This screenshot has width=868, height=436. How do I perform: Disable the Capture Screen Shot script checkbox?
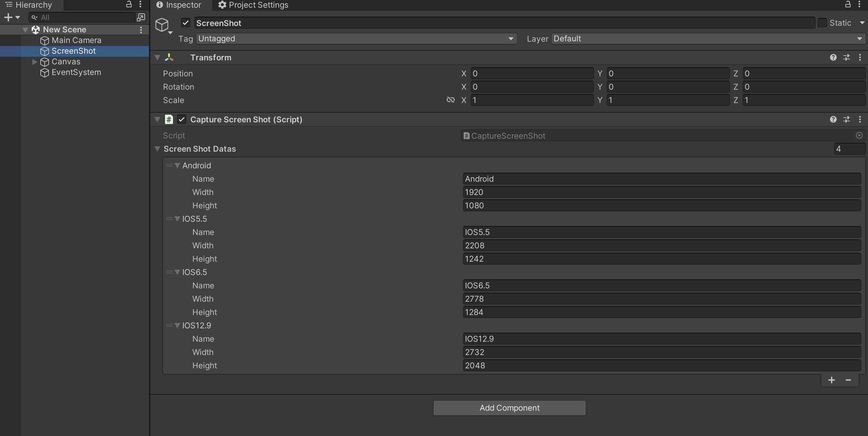[x=182, y=119]
